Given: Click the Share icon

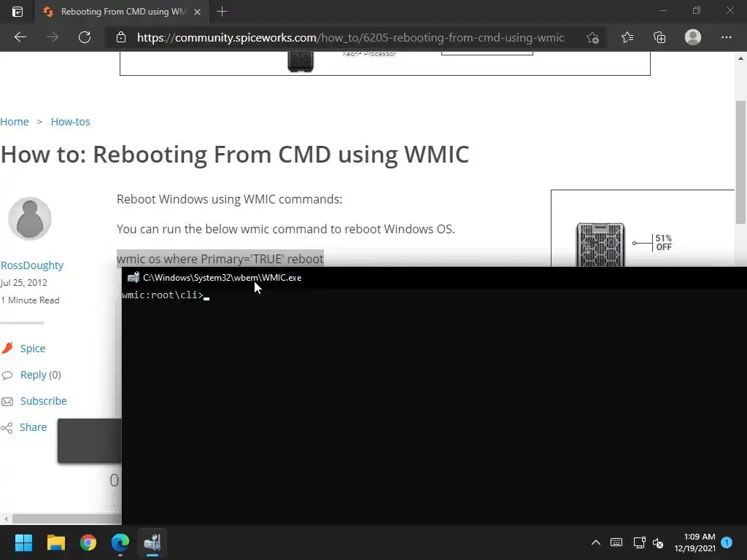Looking at the screenshot, I should [7, 427].
